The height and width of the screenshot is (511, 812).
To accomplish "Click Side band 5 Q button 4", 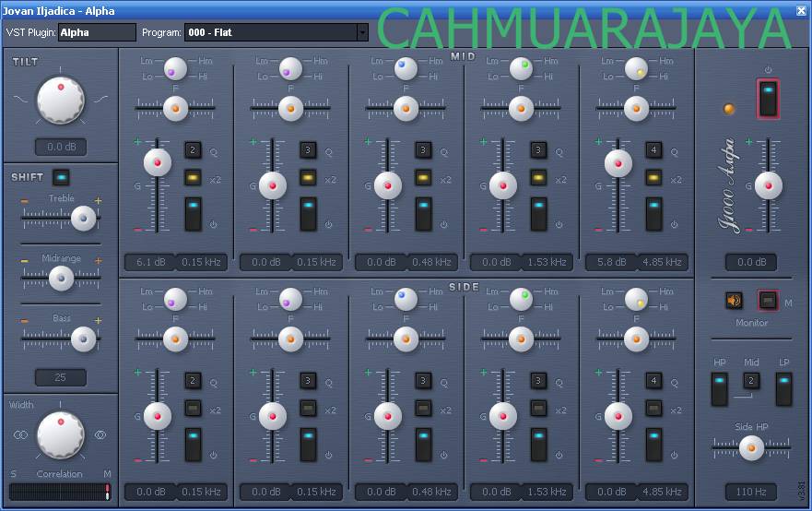I will coord(653,381).
